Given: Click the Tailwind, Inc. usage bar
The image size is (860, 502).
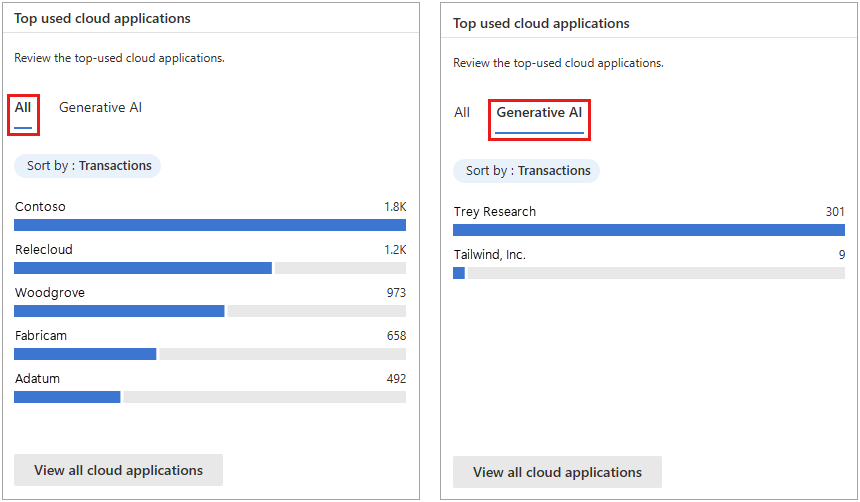Looking at the screenshot, I should (x=459, y=273).
